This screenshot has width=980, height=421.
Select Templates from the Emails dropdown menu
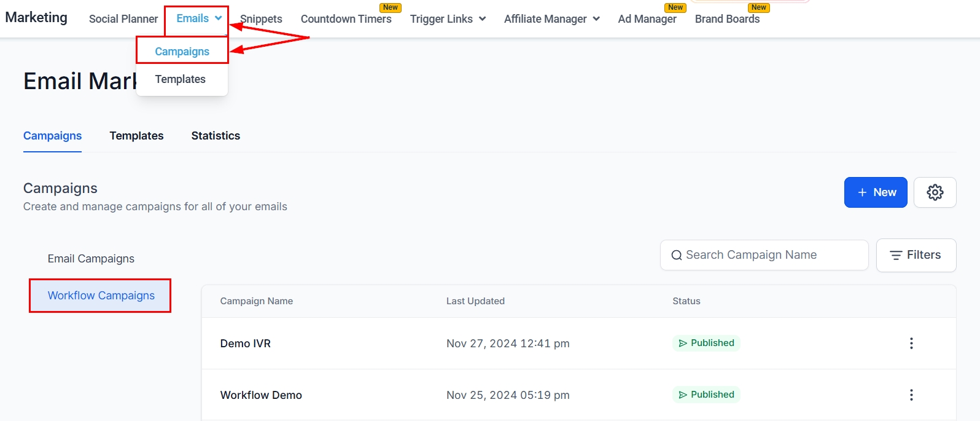click(x=180, y=79)
